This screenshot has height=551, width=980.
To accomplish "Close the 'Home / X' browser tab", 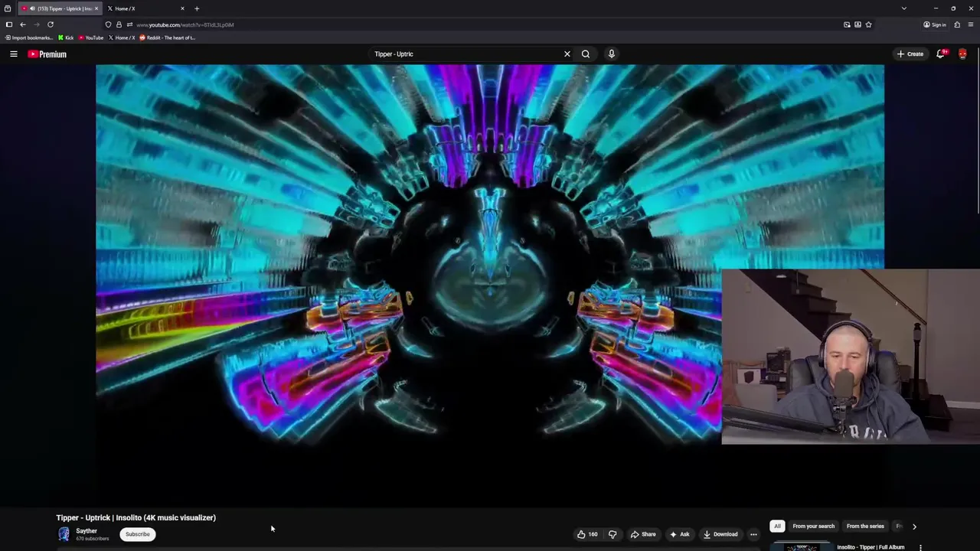I will [x=182, y=8].
